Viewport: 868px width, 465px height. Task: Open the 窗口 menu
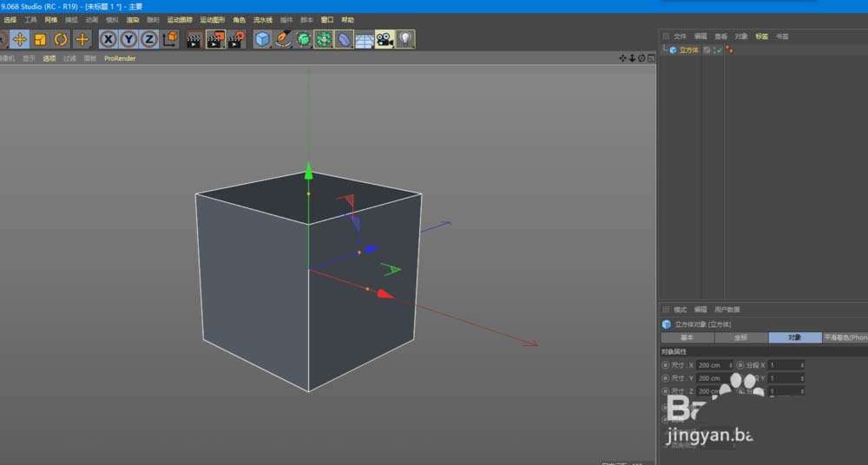click(326, 19)
